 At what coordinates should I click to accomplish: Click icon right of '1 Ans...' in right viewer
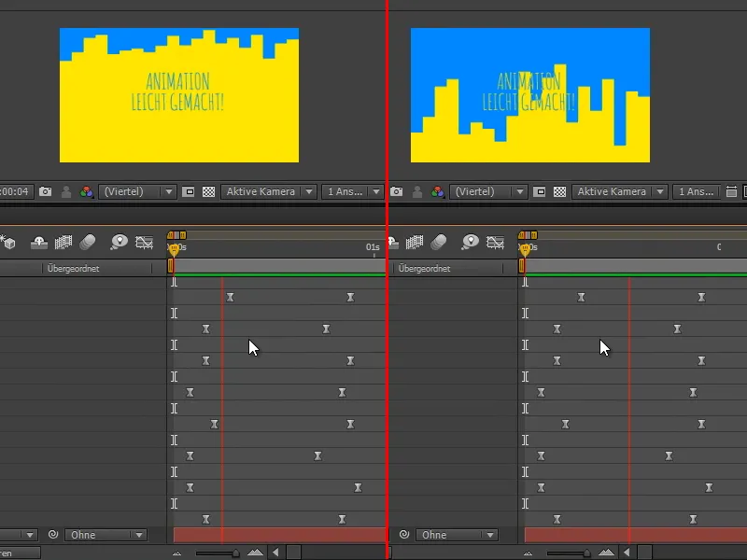pos(731,191)
